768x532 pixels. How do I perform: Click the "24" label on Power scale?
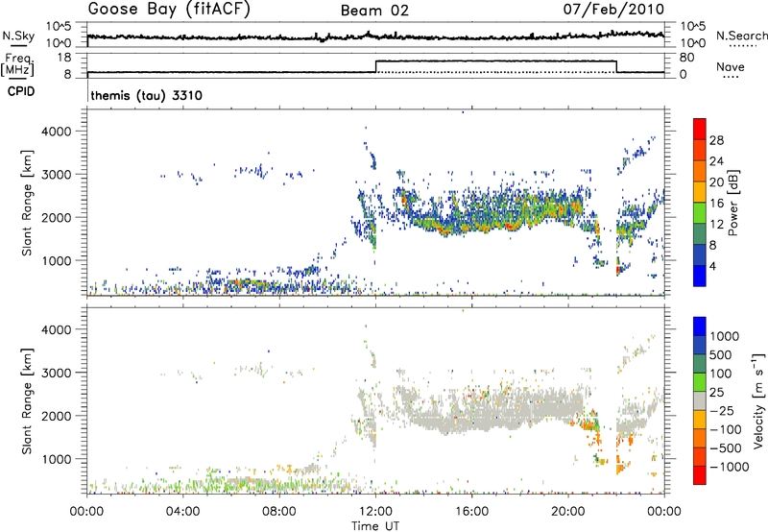tap(716, 161)
